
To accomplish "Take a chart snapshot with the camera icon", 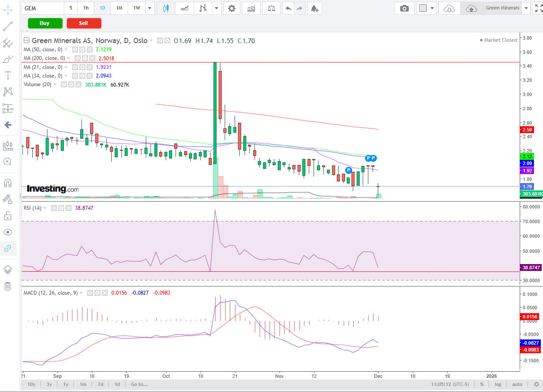I will [404, 8].
